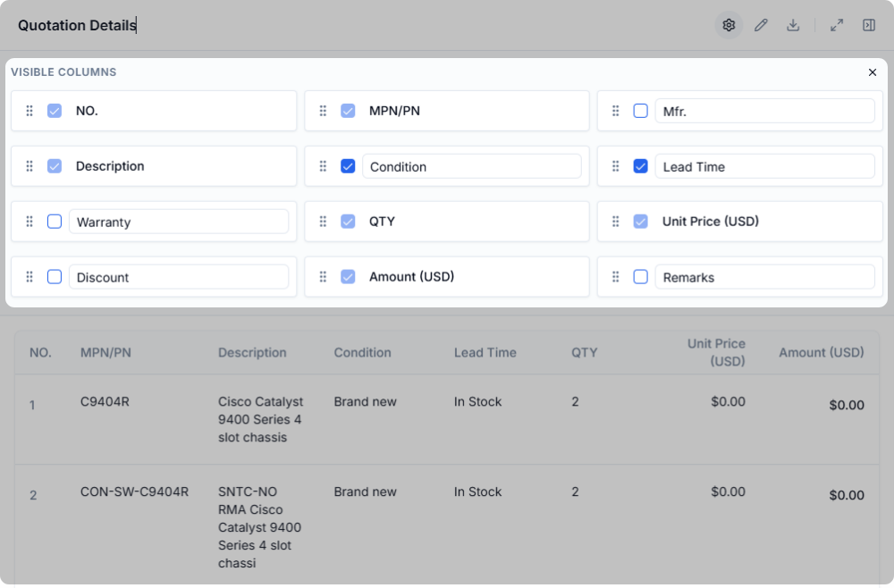Click the download icon
Image resolution: width=894 pixels, height=588 pixels.
click(x=793, y=25)
